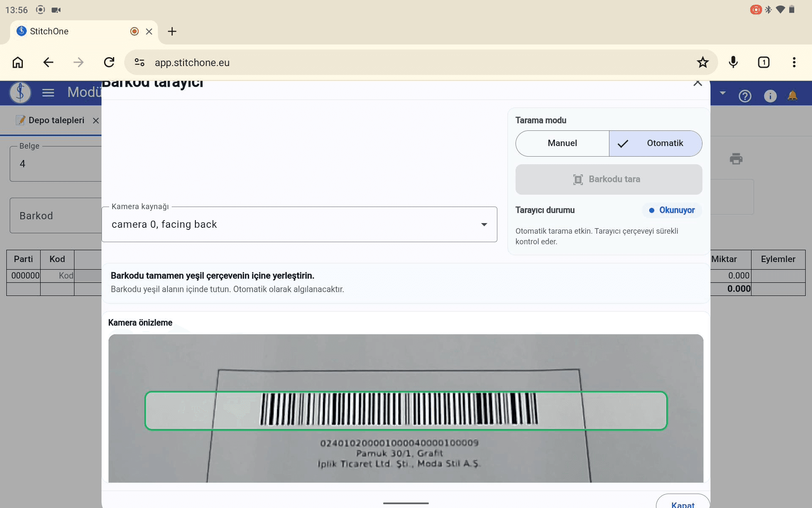Open the help question mark icon

(745, 96)
